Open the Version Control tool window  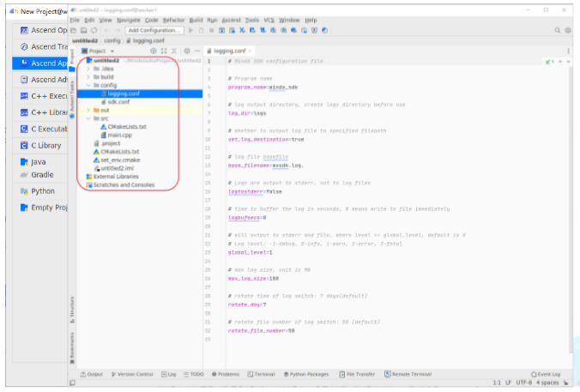point(132,374)
